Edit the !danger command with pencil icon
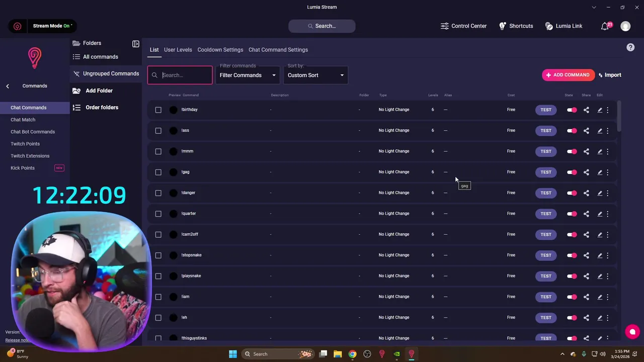Viewport: 644px width, 362px height. 600,193
